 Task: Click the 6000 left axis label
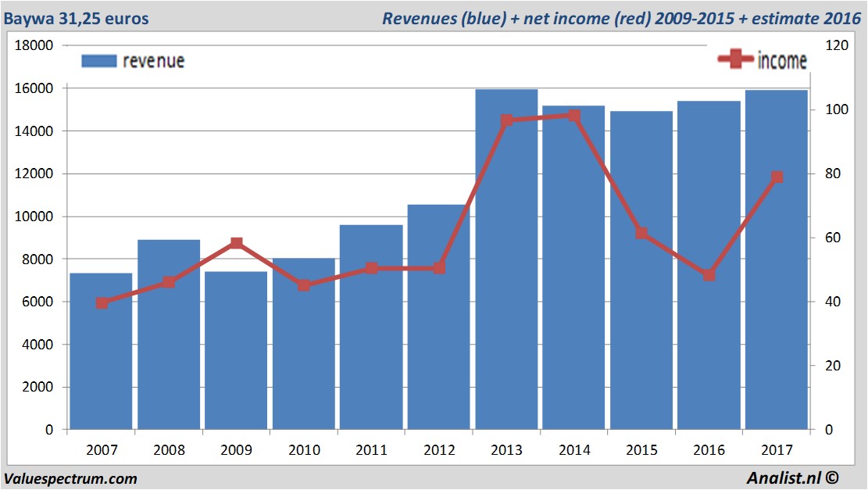click(x=38, y=302)
